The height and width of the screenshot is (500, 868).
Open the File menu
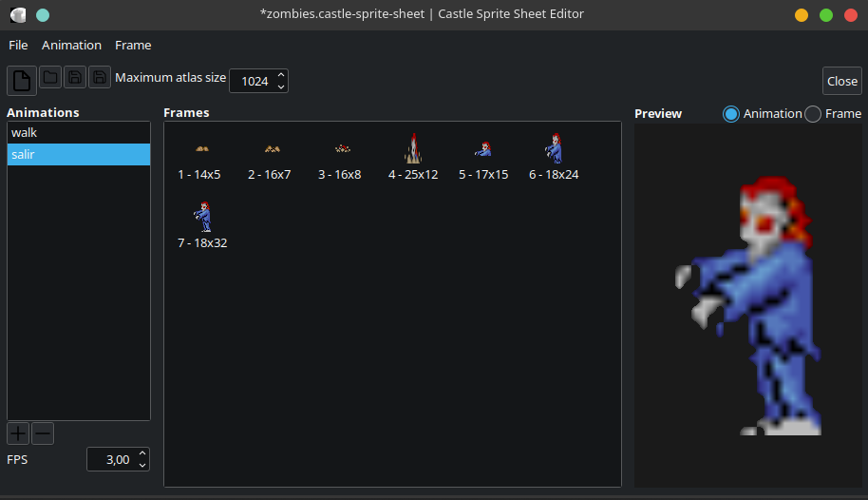coord(18,45)
